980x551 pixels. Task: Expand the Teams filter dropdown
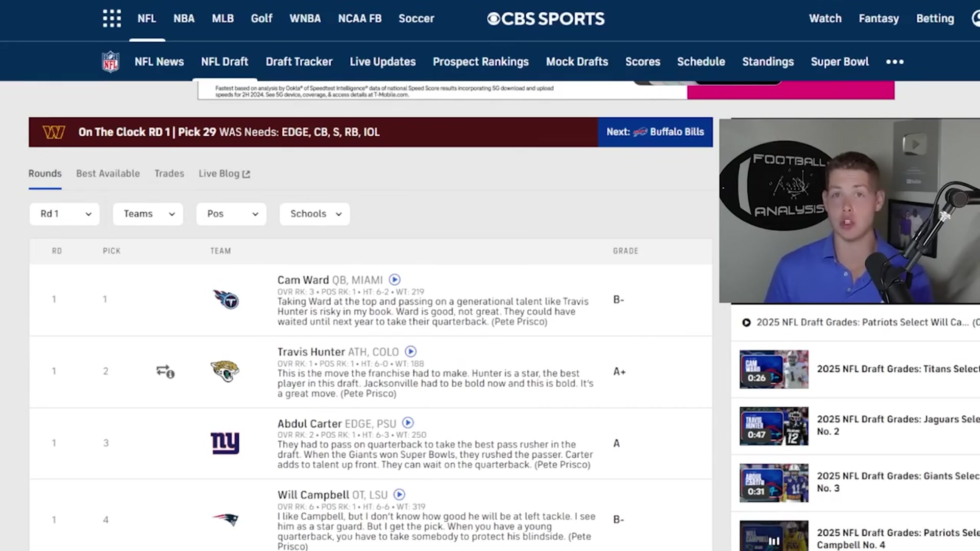148,214
